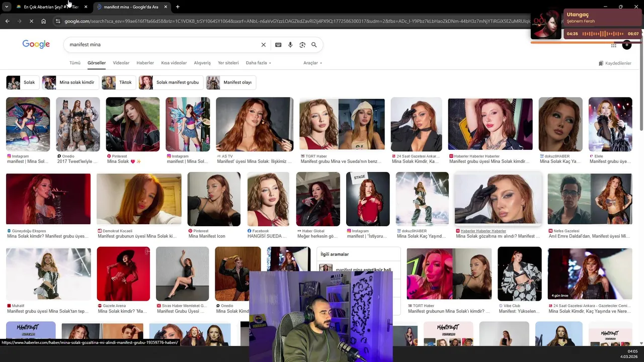Submit search with magnifier icon

point(314,45)
